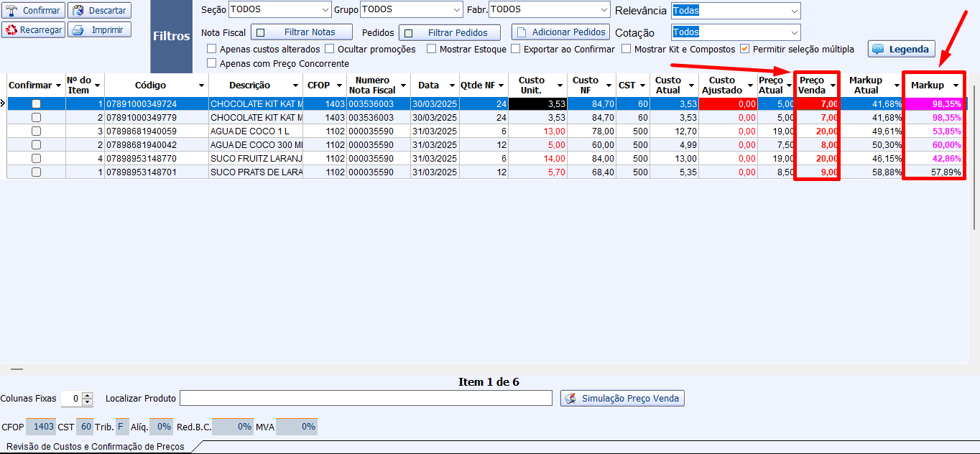Check Confirmar box for first row item
This screenshot has width=980, height=454.
(x=36, y=104)
